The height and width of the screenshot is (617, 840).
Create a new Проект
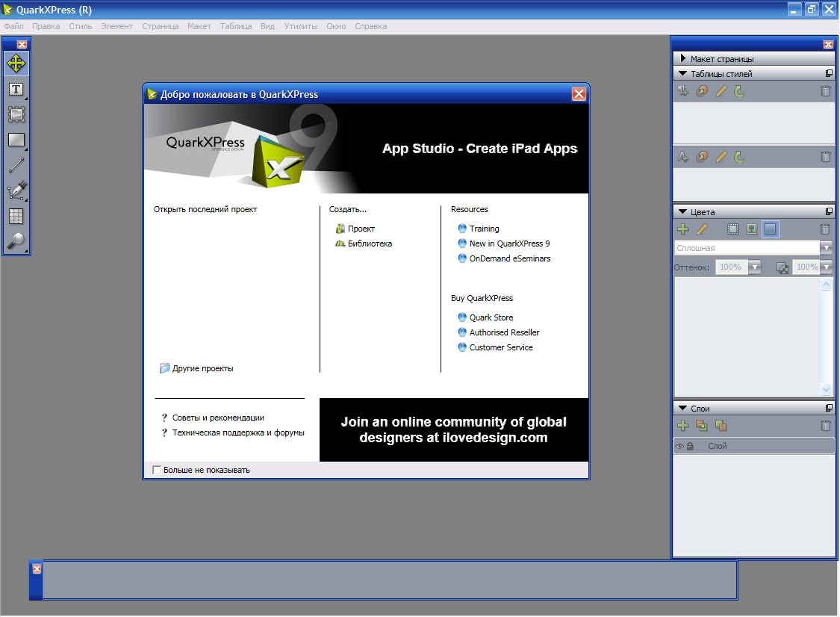tap(355, 229)
